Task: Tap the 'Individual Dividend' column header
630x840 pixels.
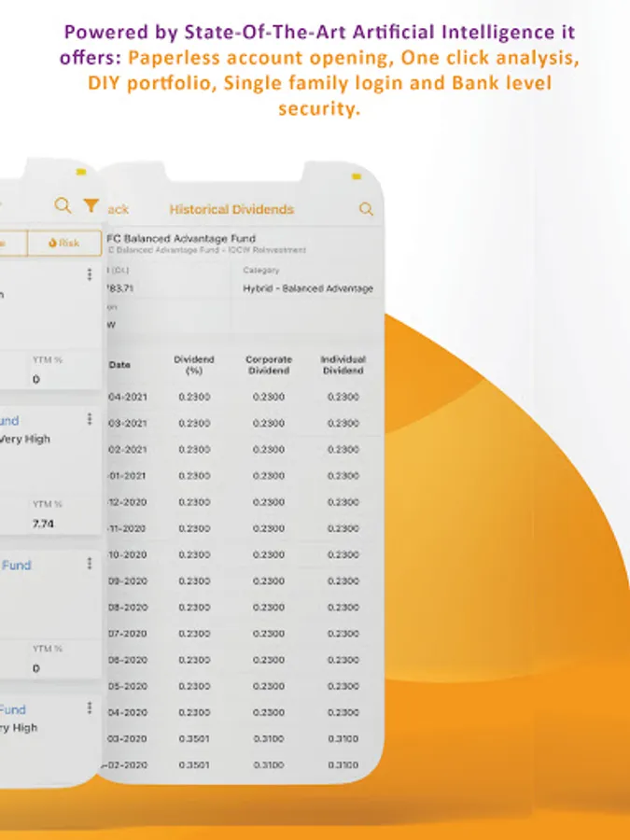Action: tap(343, 365)
